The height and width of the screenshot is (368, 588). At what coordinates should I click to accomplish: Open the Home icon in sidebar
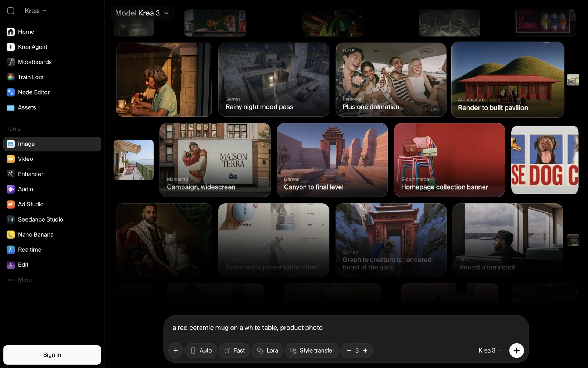[11, 32]
